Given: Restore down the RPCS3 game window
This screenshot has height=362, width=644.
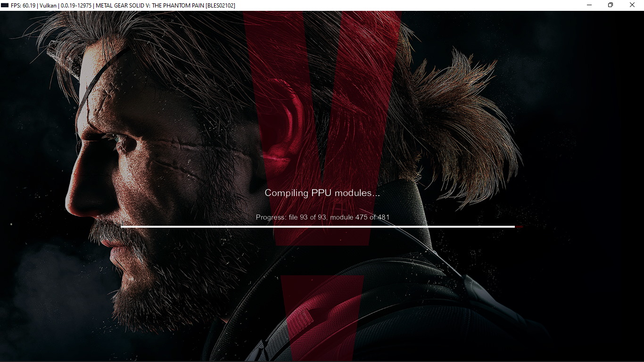Looking at the screenshot, I should pyautogui.click(x=611, y=5).
